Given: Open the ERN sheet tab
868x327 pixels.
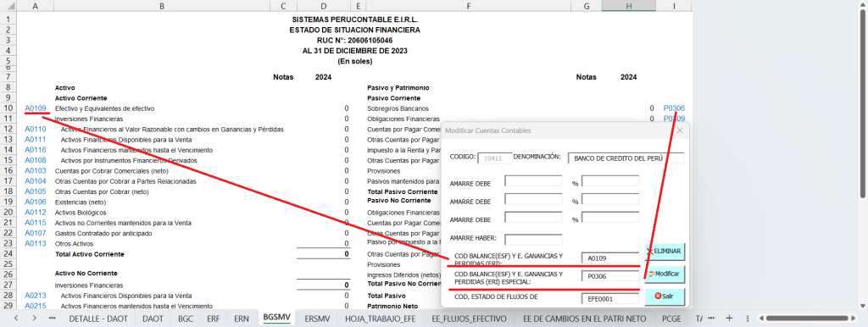Looking at the screenshot, I should tap(242, 319).
